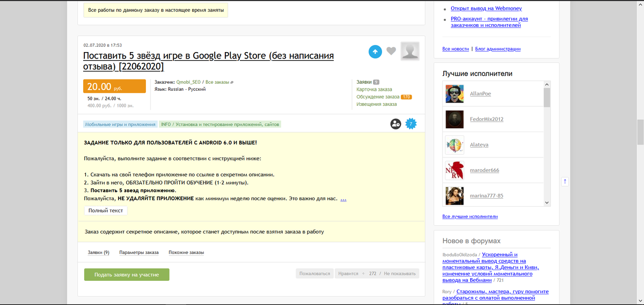
Task: Open the Заявки link in the order sidebar
Action: 364,82
